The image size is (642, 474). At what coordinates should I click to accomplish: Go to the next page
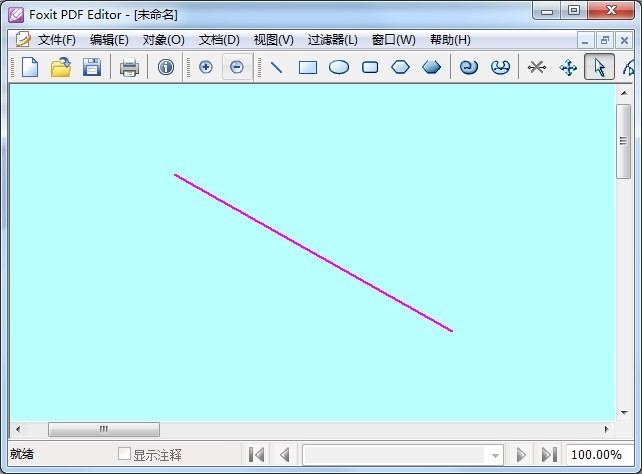coord(521,454)
